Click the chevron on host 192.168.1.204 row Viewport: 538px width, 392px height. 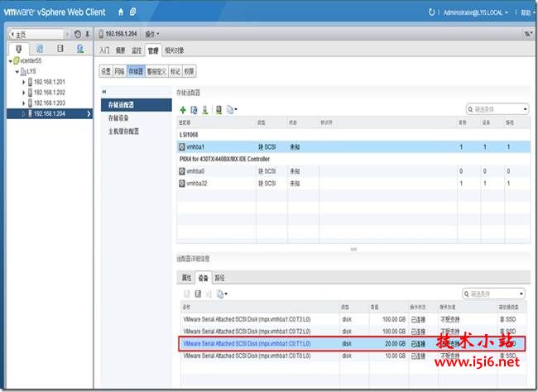(x=89, y=114)
